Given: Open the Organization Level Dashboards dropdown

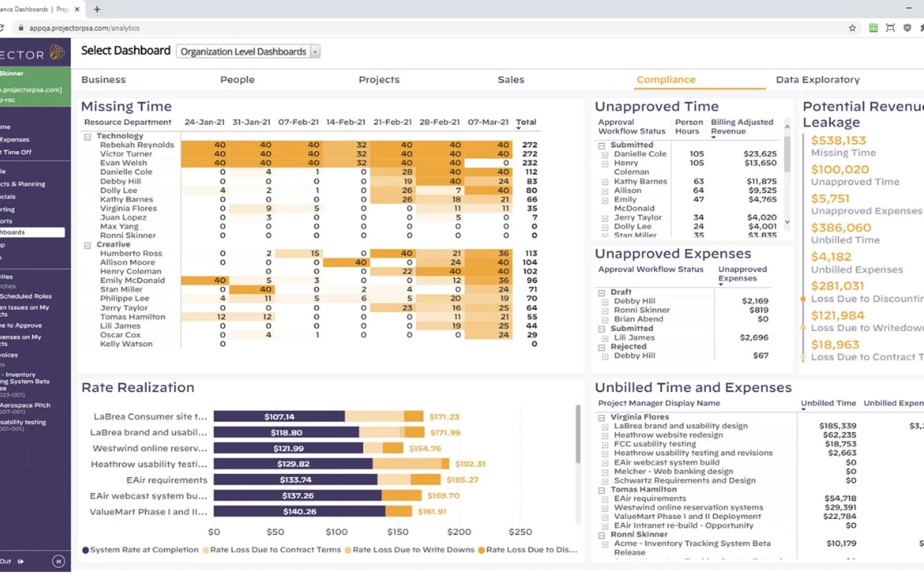Looking at the screenshot, I should (248, 51).
